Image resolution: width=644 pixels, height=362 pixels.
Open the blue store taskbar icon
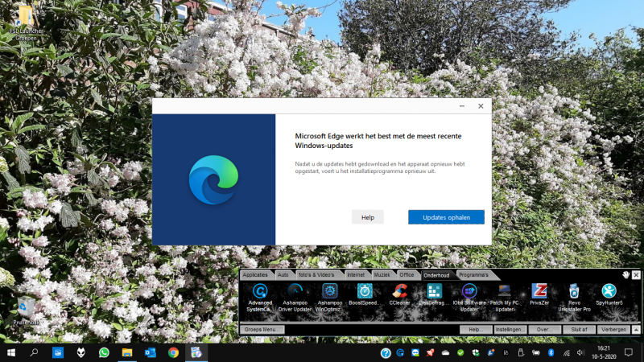point(58,352)
